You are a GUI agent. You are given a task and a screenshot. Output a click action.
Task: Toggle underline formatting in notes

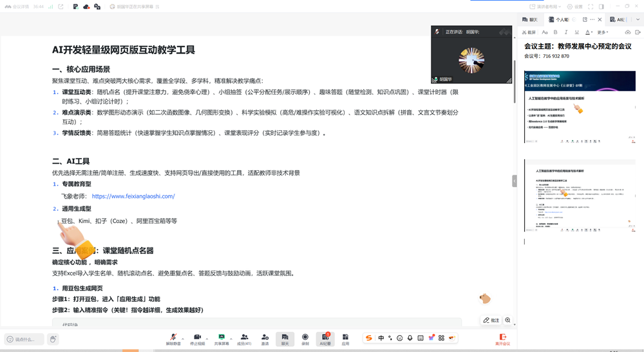pos(576,32)
